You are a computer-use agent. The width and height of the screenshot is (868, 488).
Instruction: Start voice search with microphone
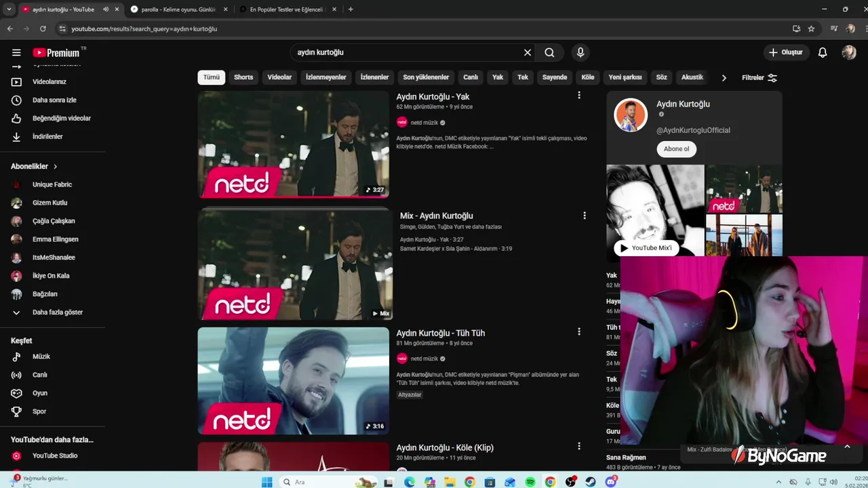(x=580, y=52)
